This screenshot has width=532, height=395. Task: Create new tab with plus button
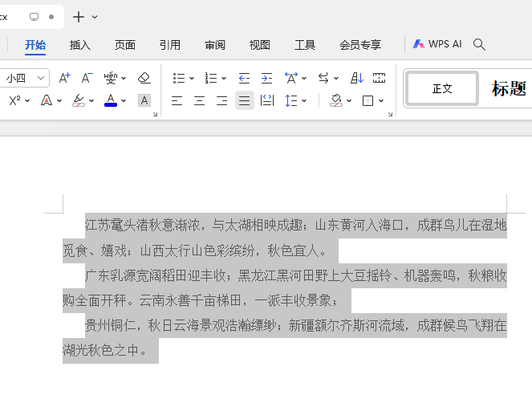coord(79,17)
